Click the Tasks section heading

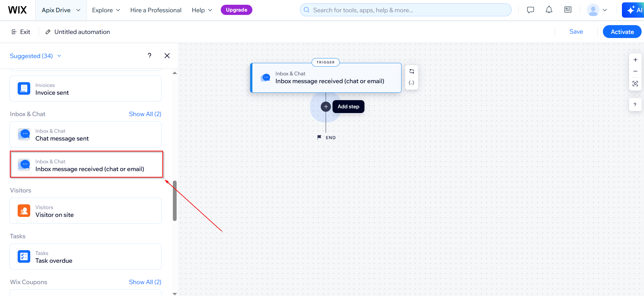(18, 236)
